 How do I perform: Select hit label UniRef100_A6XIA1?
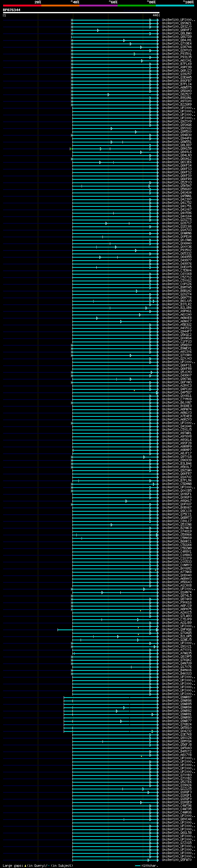176,60
